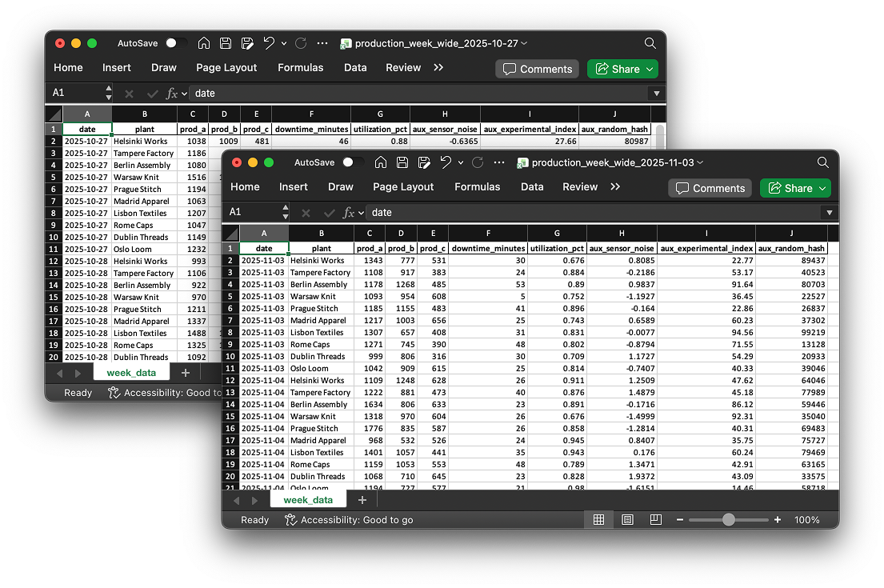The image size is (884, 588).
Task: Toggle AutoSave in the 2025-10-27 window
Action: [177, 43]
